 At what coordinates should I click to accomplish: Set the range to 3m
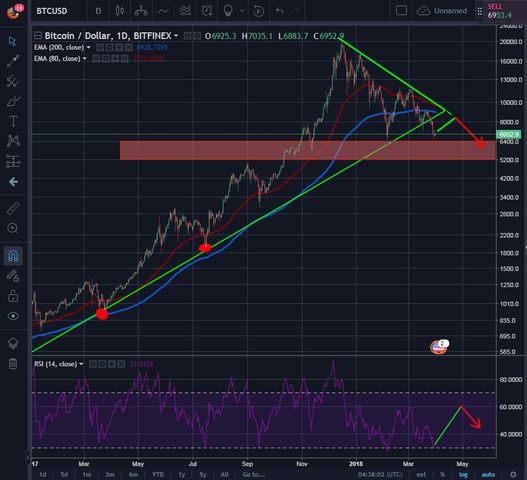coord(110,475)
